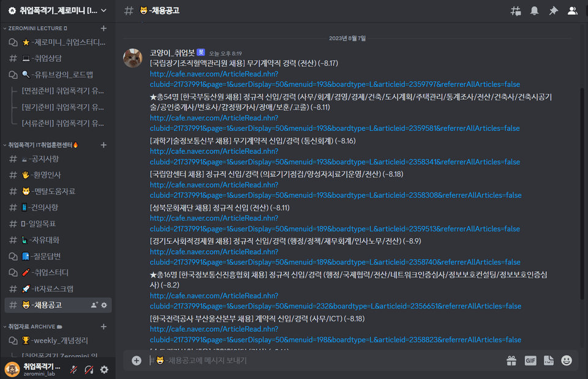This screenshot has height=379, width=588.
Task: Toggle microphone mute in user panel
Action: [73, 370]
